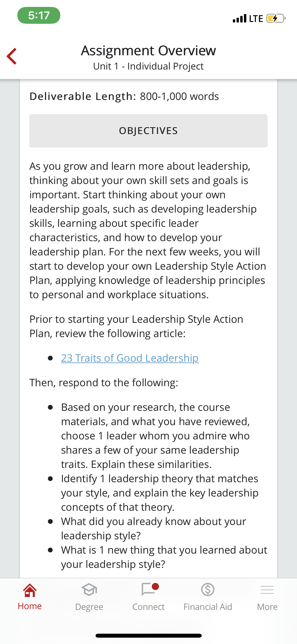Select the Home label in bottom bar
The height and width of the screenshot is (644, 297).
30,606
